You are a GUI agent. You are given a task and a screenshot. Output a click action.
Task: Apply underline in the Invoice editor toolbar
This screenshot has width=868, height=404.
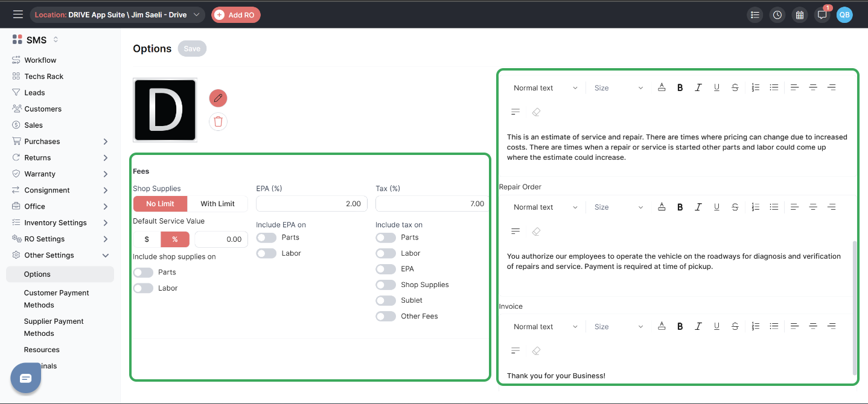point(716,326)
